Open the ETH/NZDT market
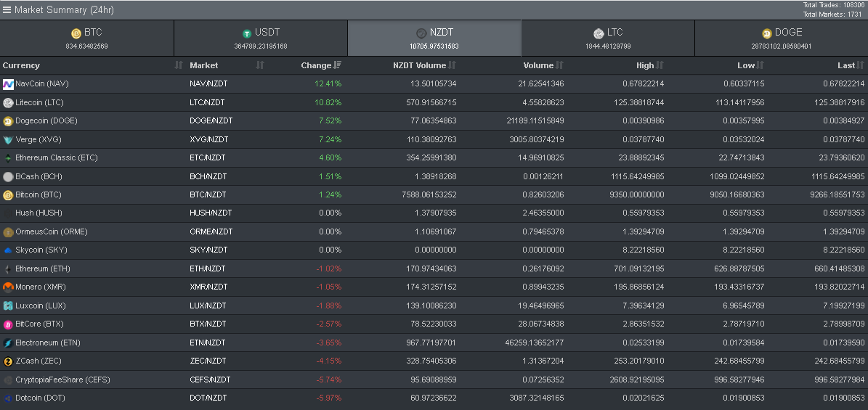 [208, 268]
